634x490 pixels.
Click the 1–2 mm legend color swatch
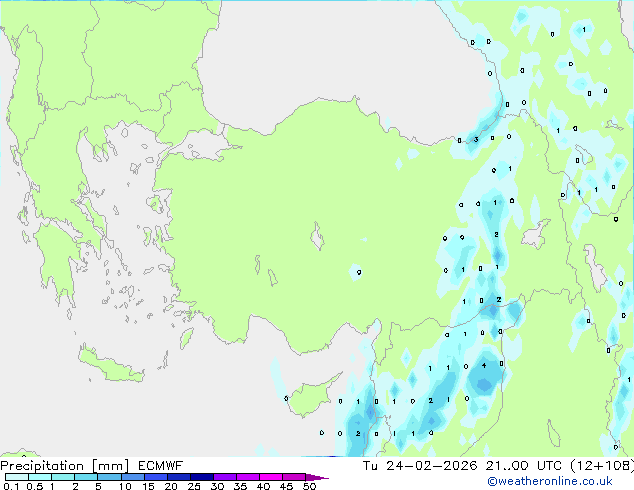[63, 477]
